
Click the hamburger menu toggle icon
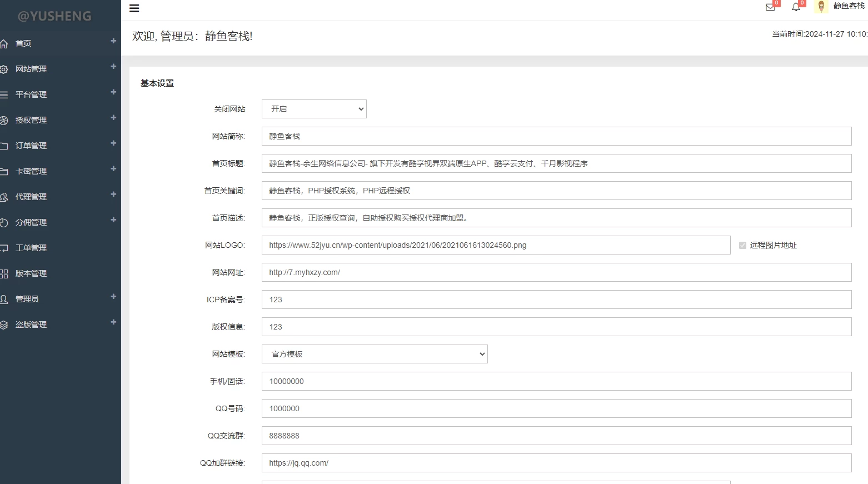point(134,8)
